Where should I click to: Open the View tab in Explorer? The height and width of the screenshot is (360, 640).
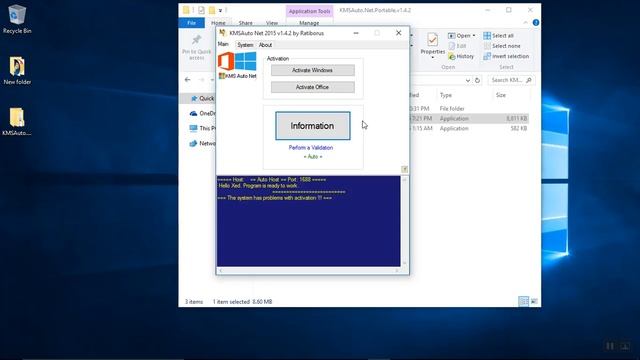tap(272, 23)
